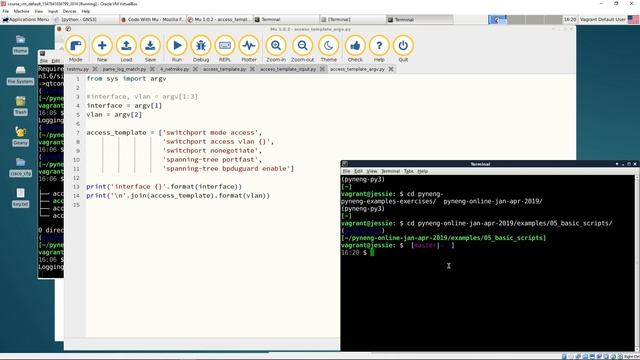Close the 4_netmiko.py tab

click(195, 69)
